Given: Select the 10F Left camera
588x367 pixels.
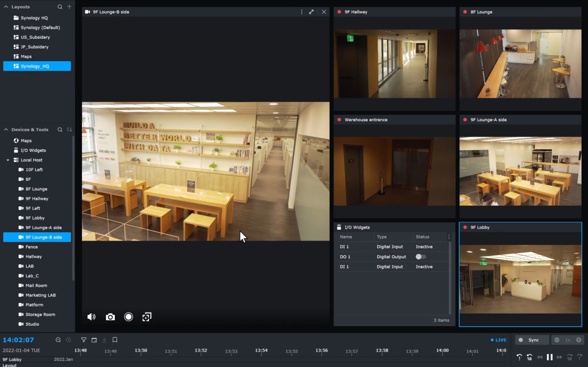Looking at the screenshot, I should coord(37,169).
